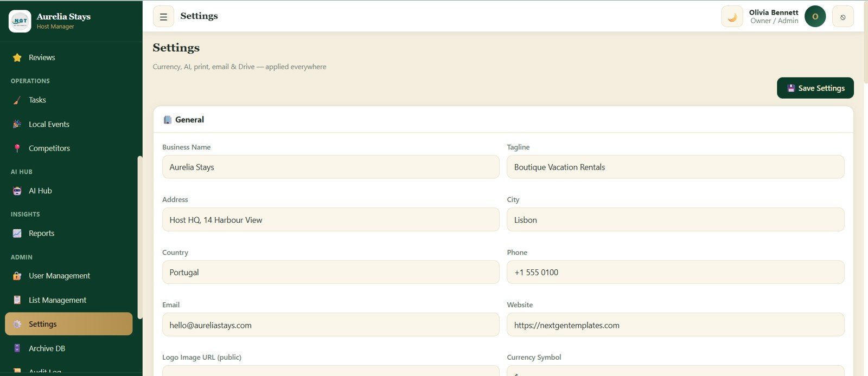This screenshot has height=376, width=868.
Task: Click the Website URL field
Action: tap(675, 325)
